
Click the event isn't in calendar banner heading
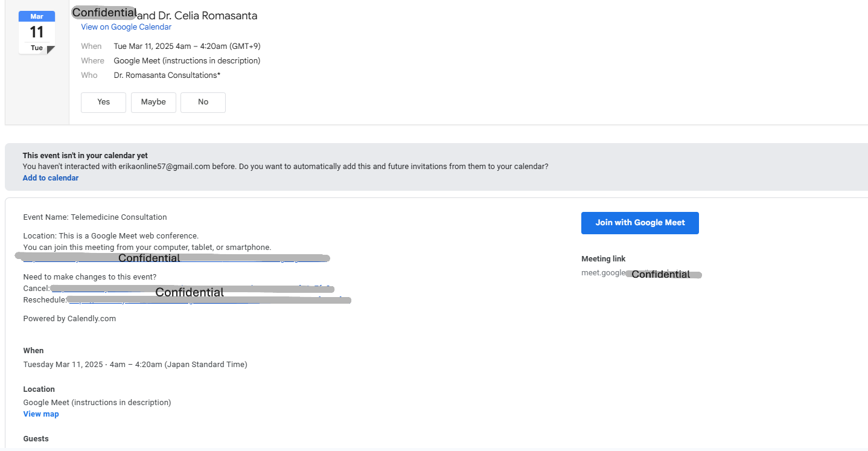[85, 155]
